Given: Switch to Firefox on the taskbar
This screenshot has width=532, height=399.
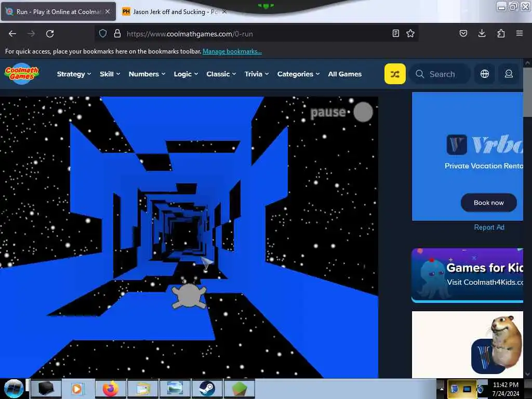Looking at the screenshot, I should [110, 389].
